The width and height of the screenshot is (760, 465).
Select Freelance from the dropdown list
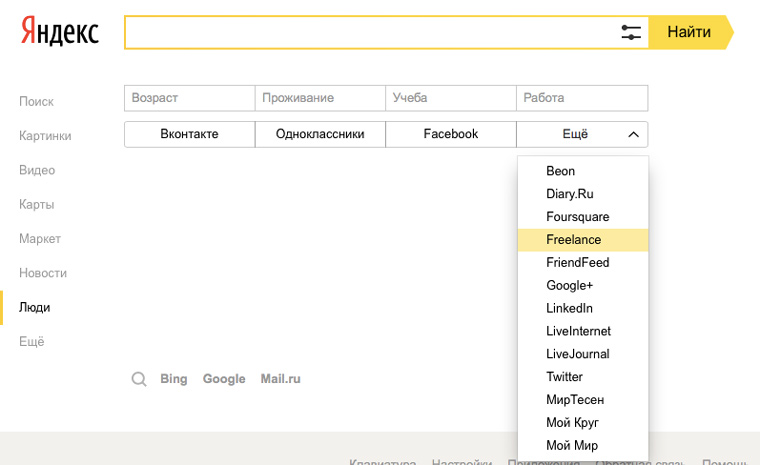[574, 240]
